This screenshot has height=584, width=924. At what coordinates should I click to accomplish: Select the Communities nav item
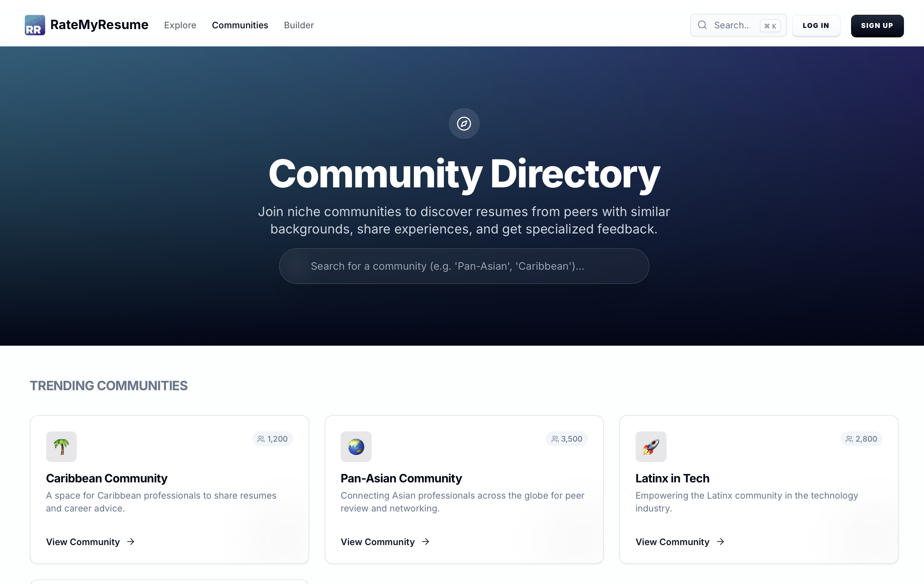tap(240, 25)
